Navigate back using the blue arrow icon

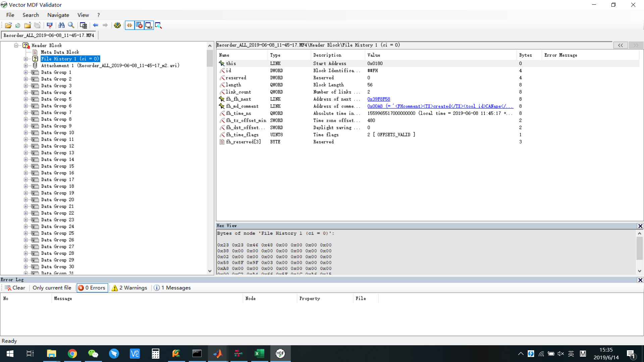96,25
